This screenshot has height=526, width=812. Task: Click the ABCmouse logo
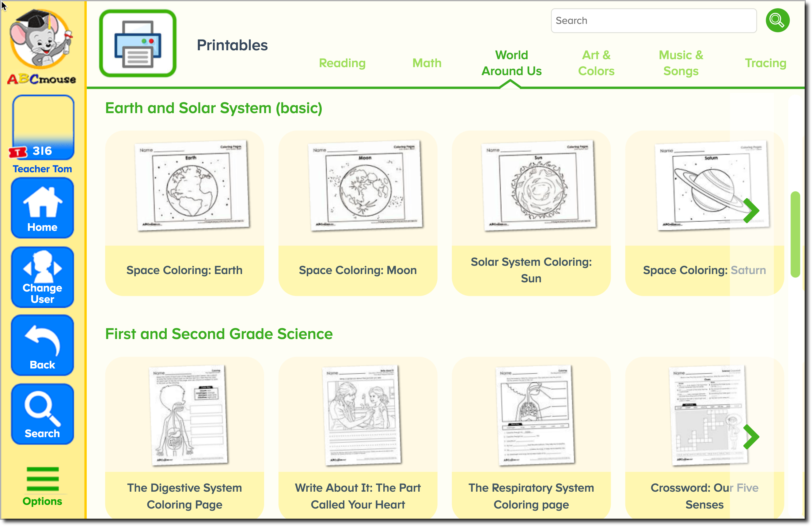pos(42,47)
